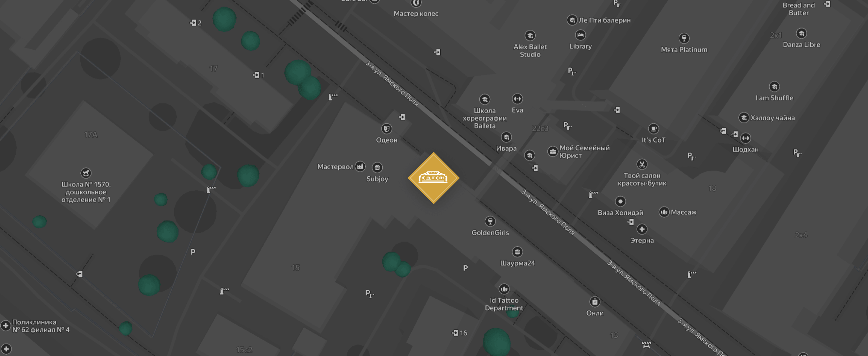Select the Мой Семейный Юрист label
Image resolution: width=868 pixels, height=356 pixels.
click(584, 151)
